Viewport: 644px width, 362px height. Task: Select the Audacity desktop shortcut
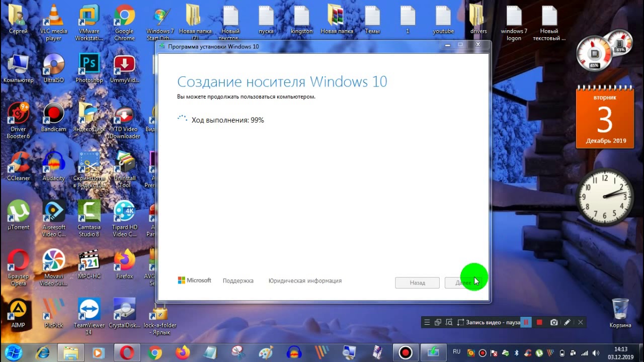click(x=53, y=166)
